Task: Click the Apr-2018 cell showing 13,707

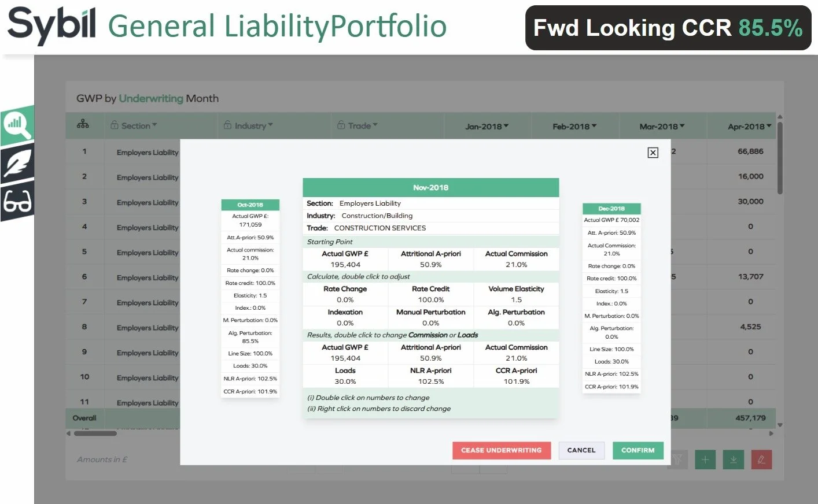Action: tap(750, 277)
